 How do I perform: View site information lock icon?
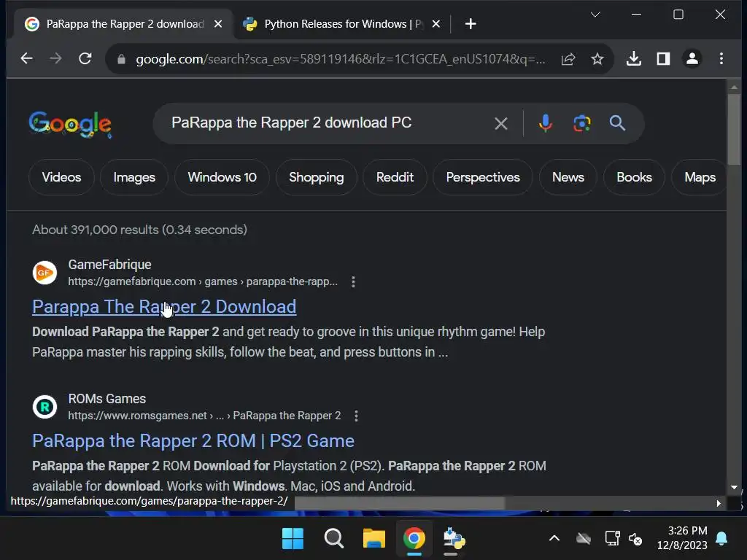point(121,59)
